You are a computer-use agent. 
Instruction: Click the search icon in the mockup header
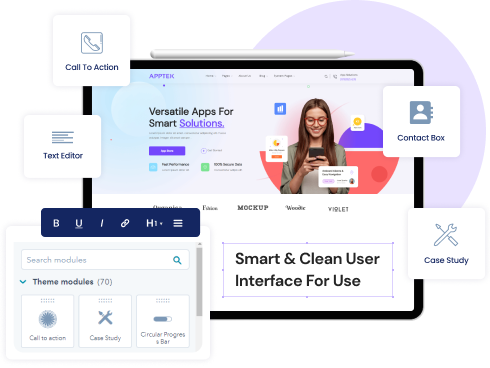click(326, 76)
